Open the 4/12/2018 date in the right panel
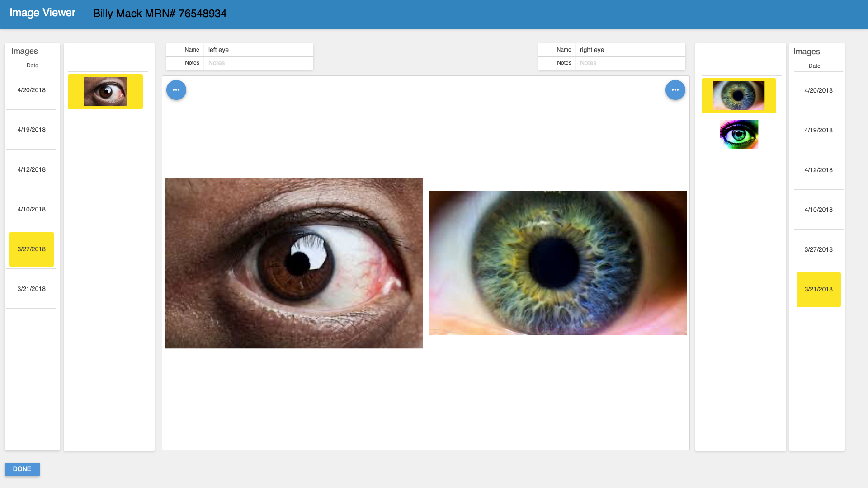 (818, 170)
